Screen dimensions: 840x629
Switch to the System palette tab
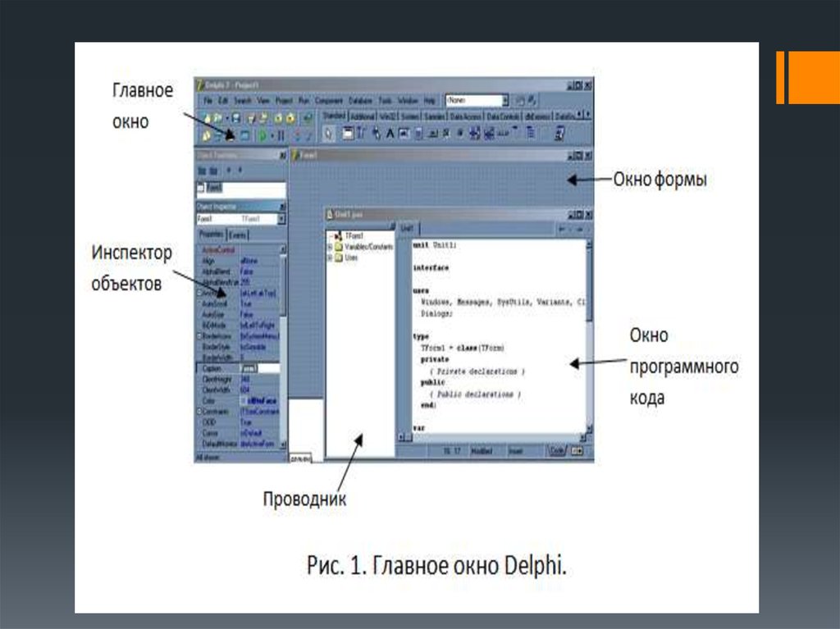pos(410,116)
